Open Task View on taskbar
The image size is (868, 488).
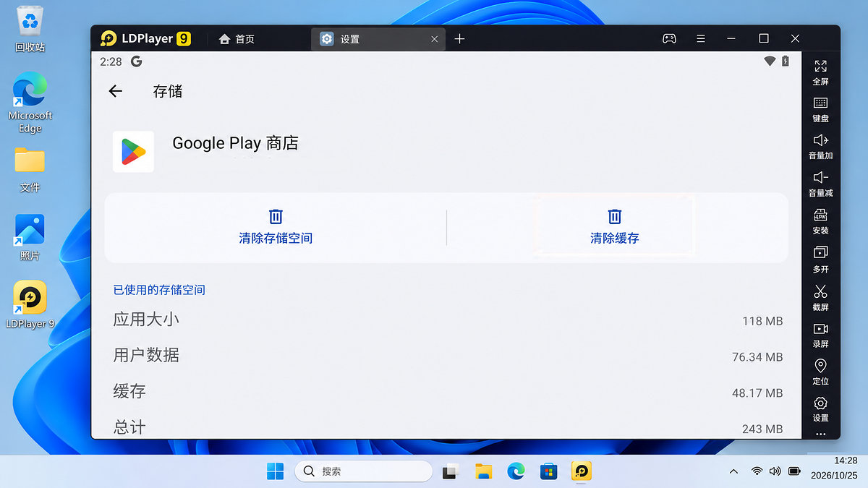(x=450, y=471)
